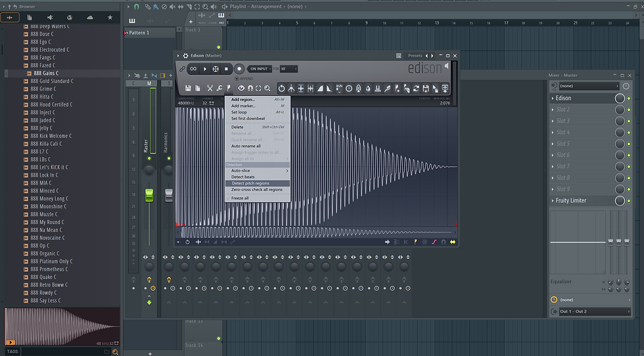Click Edison's round record button

pos(239,69)
